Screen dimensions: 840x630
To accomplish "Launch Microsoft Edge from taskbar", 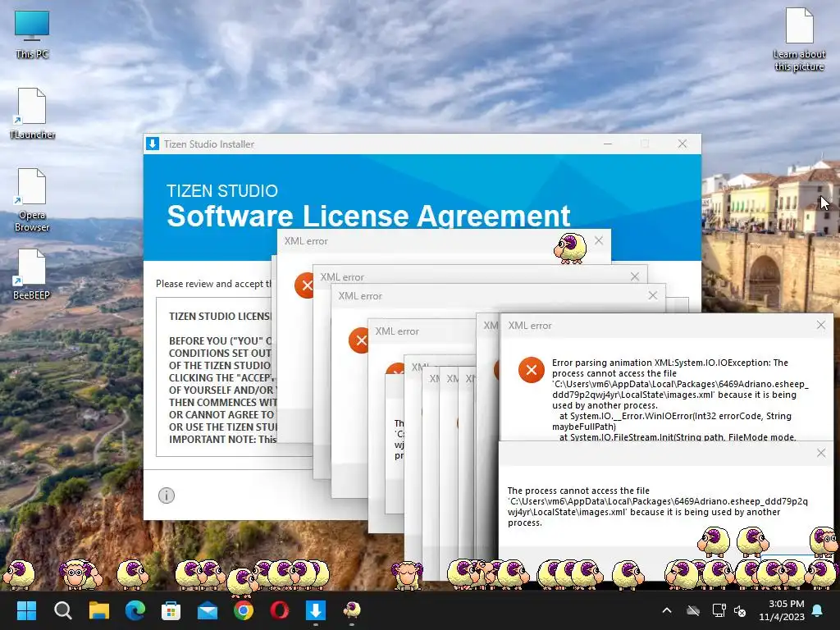I will click(135, 610).
